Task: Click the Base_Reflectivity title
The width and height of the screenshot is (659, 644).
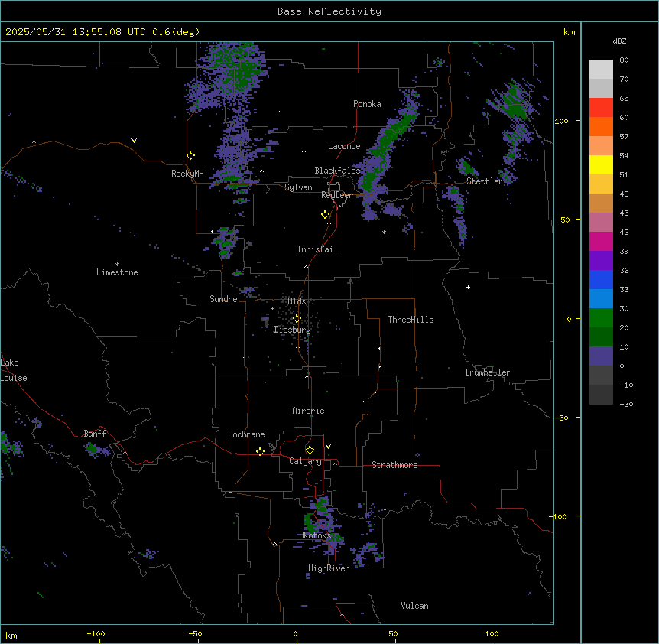Action: pos(329,11)
